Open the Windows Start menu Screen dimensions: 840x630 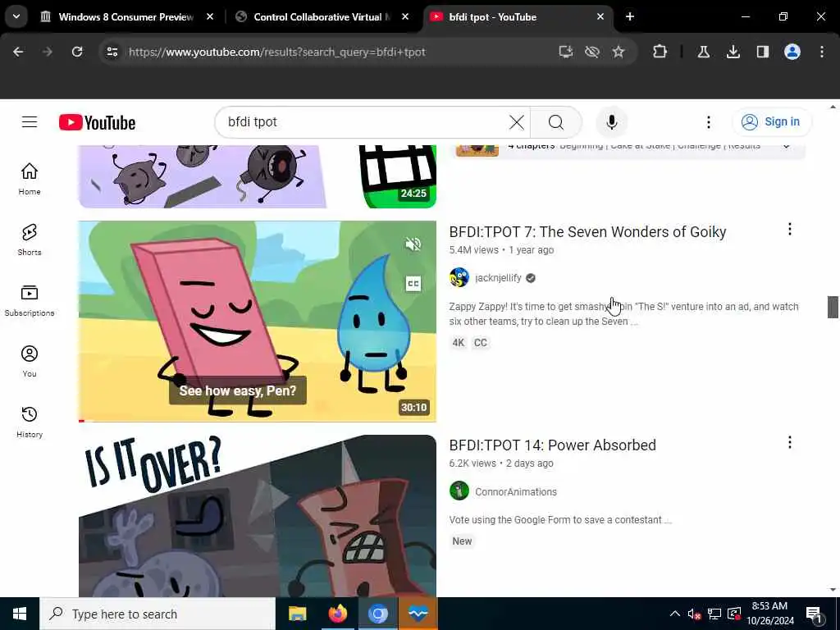pos(20,614)
